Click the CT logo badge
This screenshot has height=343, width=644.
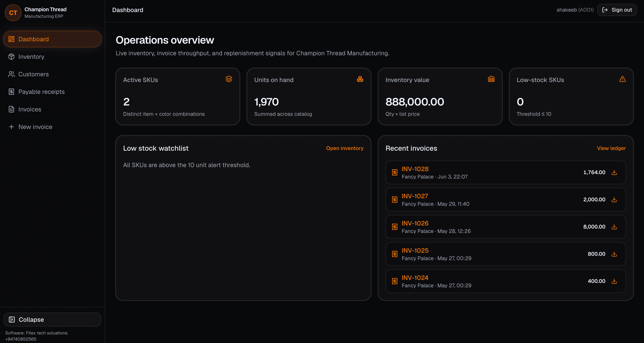(x=13, y=13)
